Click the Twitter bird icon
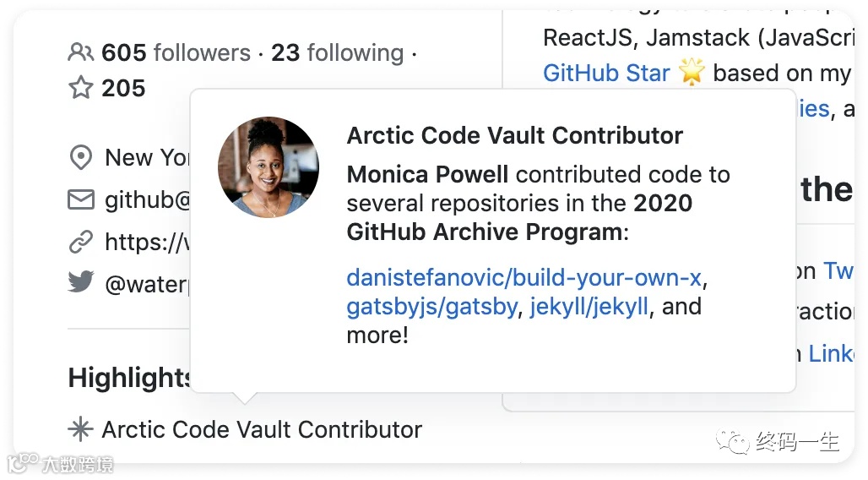The image size is (868, 480). tap(80, 281)
